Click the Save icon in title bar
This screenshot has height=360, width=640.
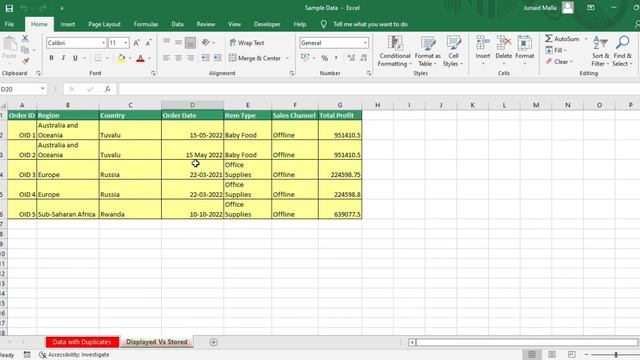point(9,8)
